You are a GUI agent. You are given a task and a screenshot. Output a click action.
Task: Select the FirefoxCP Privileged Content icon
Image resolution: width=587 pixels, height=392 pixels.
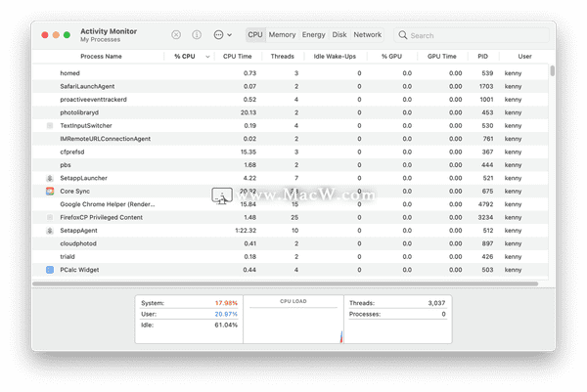(x=50, y=217)
